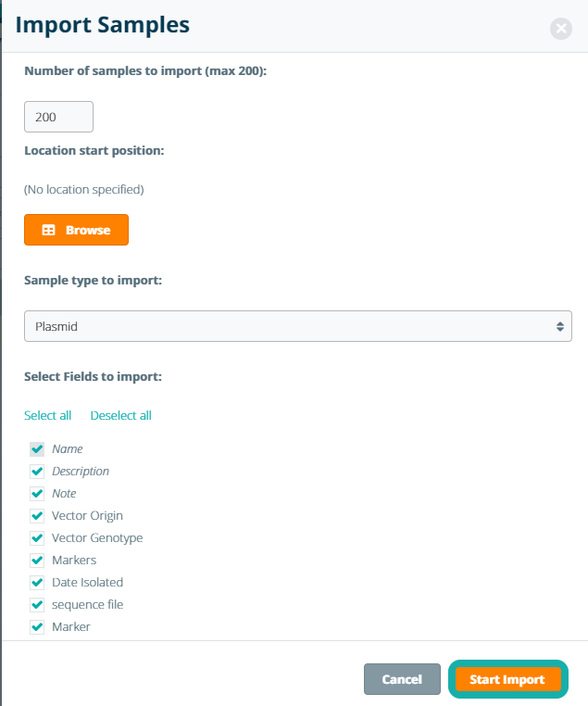
Task: Click the Deselect all link
Action: [x=120, y=415]
